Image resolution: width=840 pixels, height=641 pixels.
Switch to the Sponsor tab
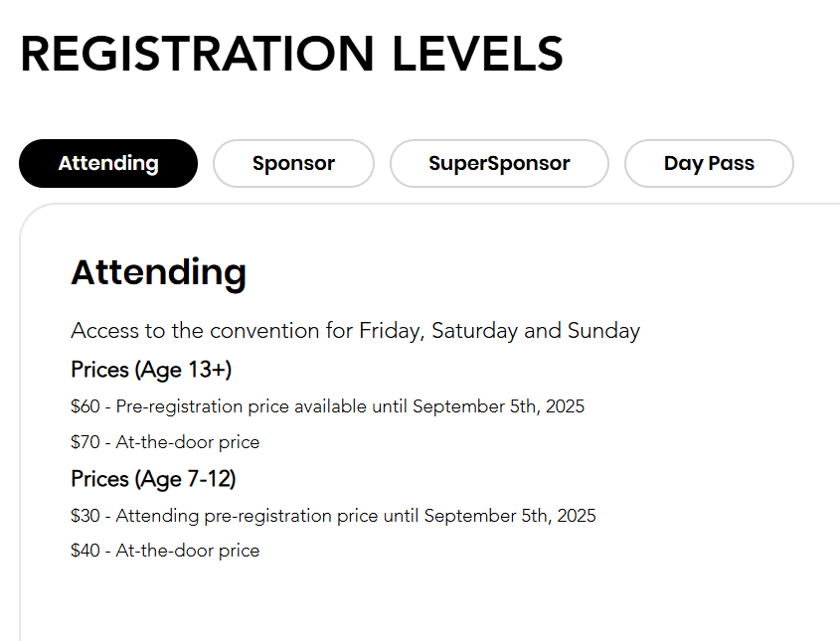coord(293,164)
